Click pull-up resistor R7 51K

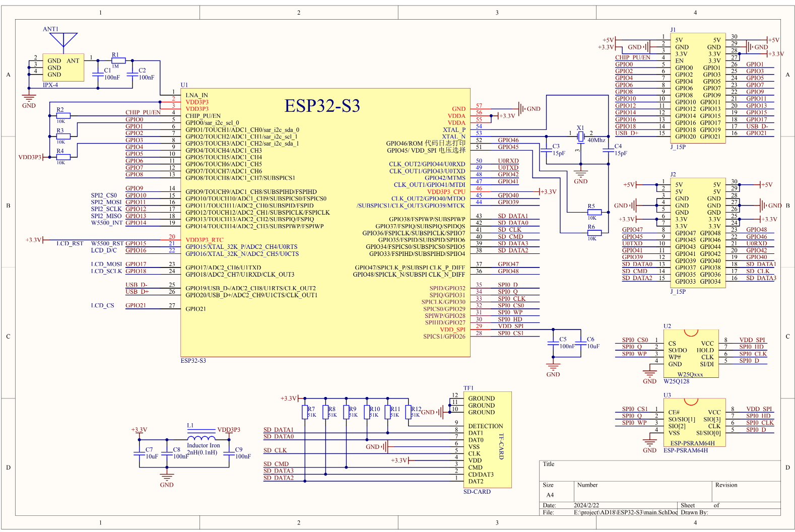305,412
